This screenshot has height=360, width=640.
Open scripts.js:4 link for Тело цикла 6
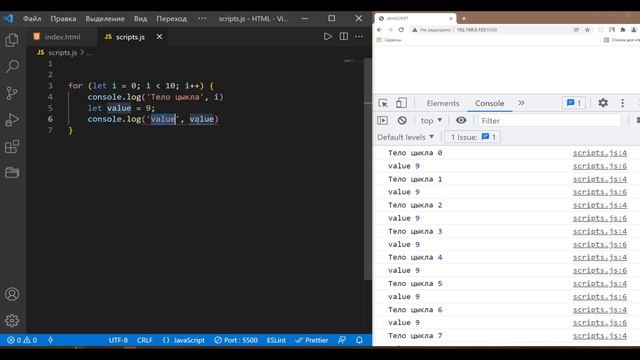600,309
